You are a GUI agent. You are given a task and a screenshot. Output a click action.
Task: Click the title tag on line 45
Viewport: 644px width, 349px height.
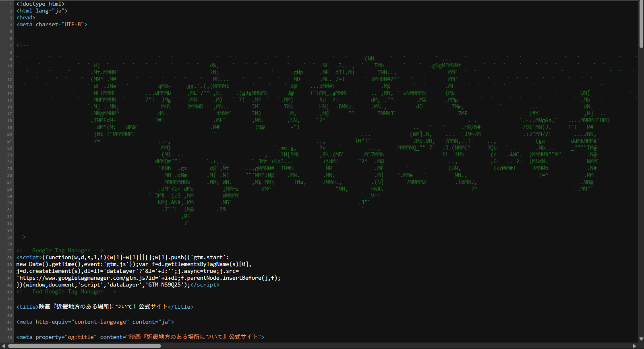pyautogui.click(x=105, y=307)
